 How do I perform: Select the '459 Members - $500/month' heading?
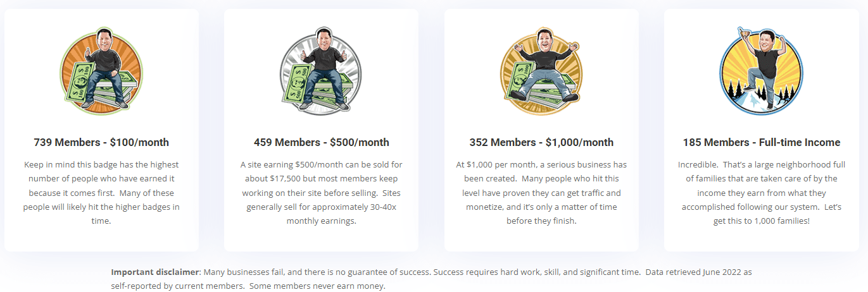click(321, 142)
